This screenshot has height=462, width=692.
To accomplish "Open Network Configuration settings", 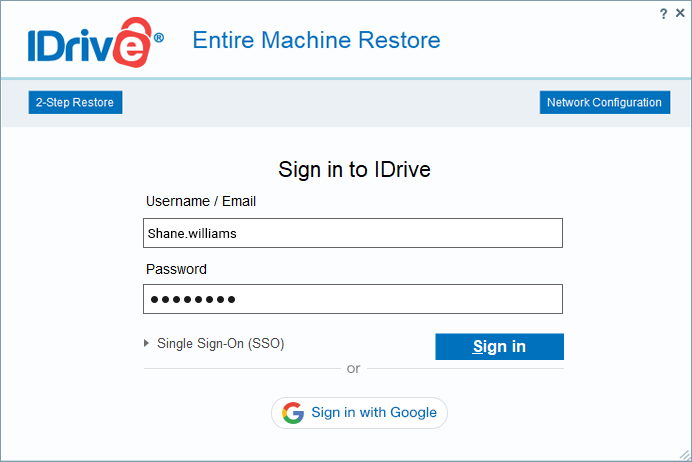I will point(604,102).
